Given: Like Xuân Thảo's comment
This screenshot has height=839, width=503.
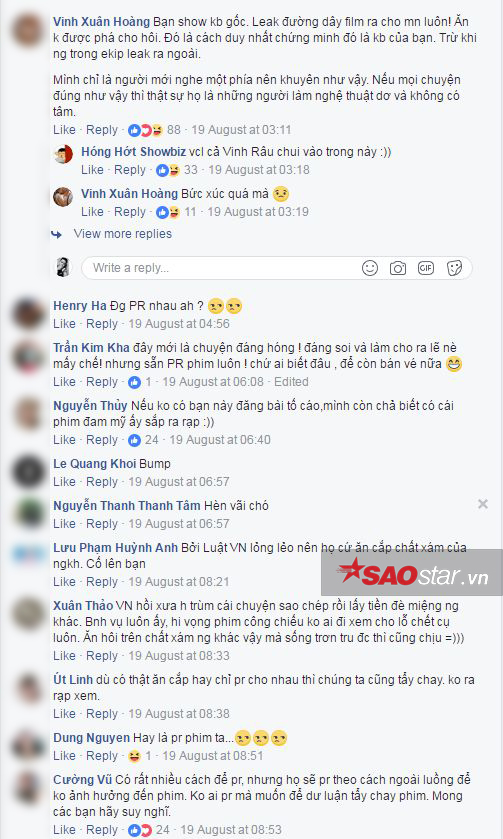Looking at the screenshot, I should (x=64, y=656).
